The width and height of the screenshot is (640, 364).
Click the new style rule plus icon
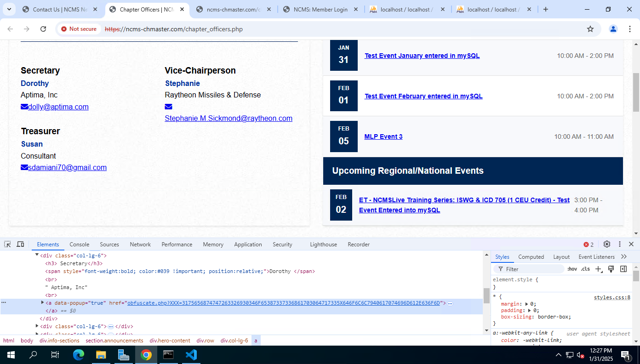[x=598, y=269]
